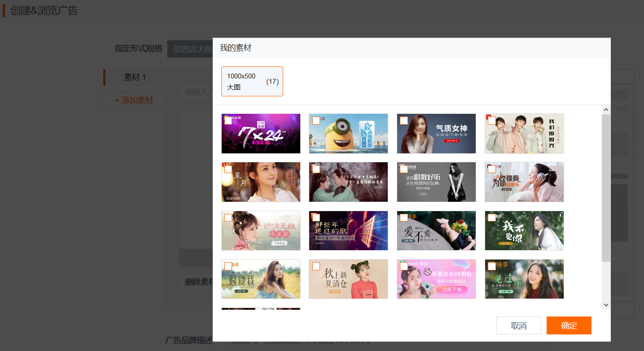Select checkbox on 娇俏无敌小王妃 image
Viewport: 644px width, 351px height.
click(x=228, y=217)
